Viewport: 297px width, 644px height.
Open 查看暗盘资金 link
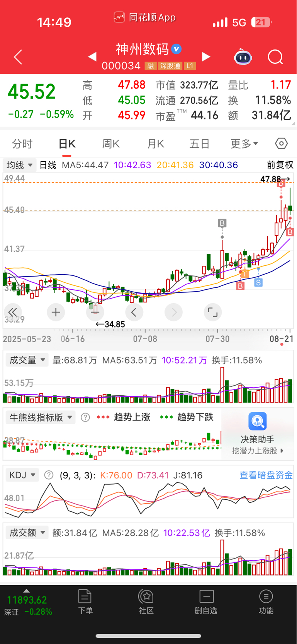[266, 475]
